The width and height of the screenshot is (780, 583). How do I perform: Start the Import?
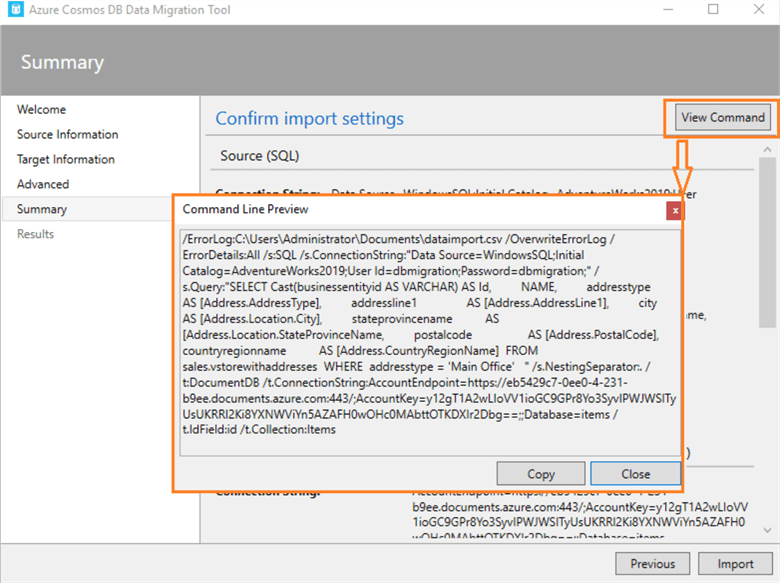735,564
